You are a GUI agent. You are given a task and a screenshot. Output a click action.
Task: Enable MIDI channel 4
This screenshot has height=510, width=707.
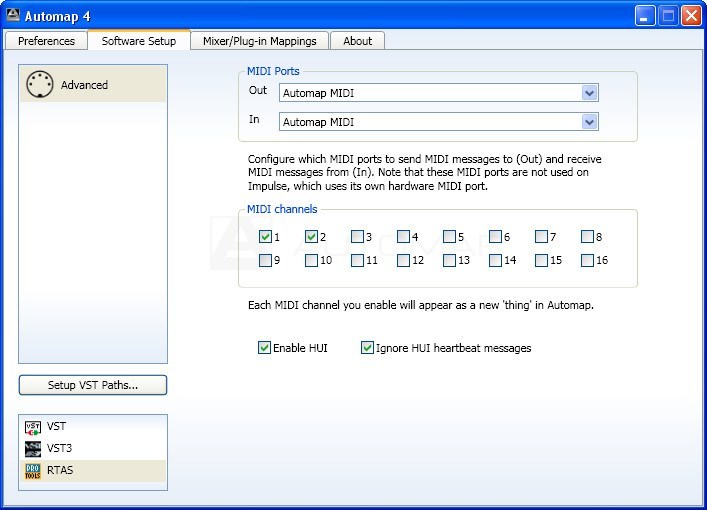pyautogui.click(x=403, y=236)
